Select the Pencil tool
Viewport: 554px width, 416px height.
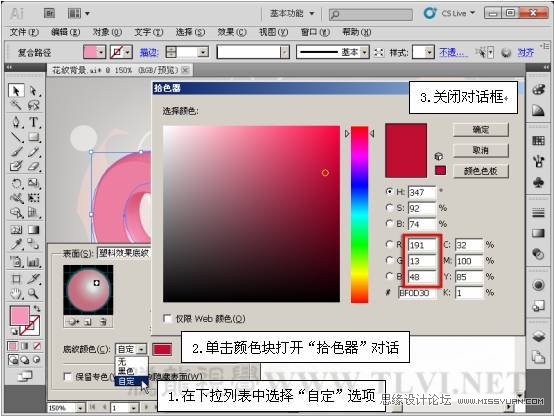pos(34,152)
